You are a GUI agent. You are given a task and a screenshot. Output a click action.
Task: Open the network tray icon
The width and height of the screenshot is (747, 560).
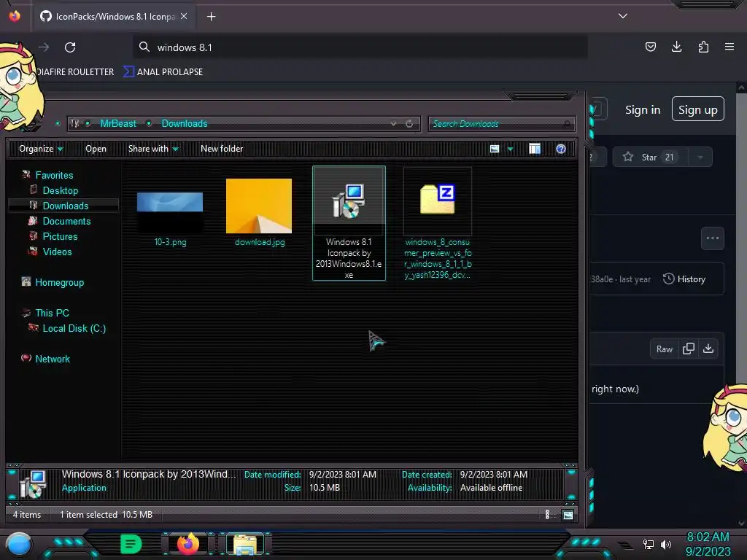pyautogui.click(x=649, y=544)
